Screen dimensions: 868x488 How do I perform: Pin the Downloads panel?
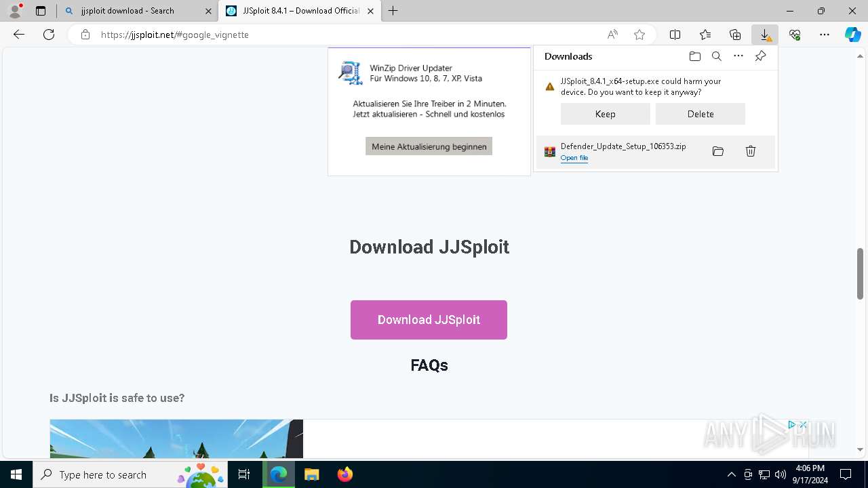761,56
